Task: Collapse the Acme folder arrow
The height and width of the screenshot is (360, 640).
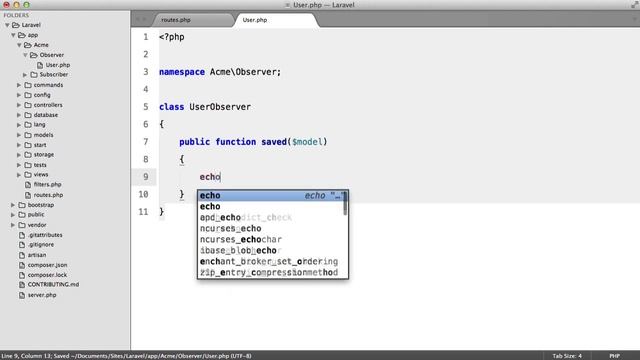Action: tap(19, 45)
